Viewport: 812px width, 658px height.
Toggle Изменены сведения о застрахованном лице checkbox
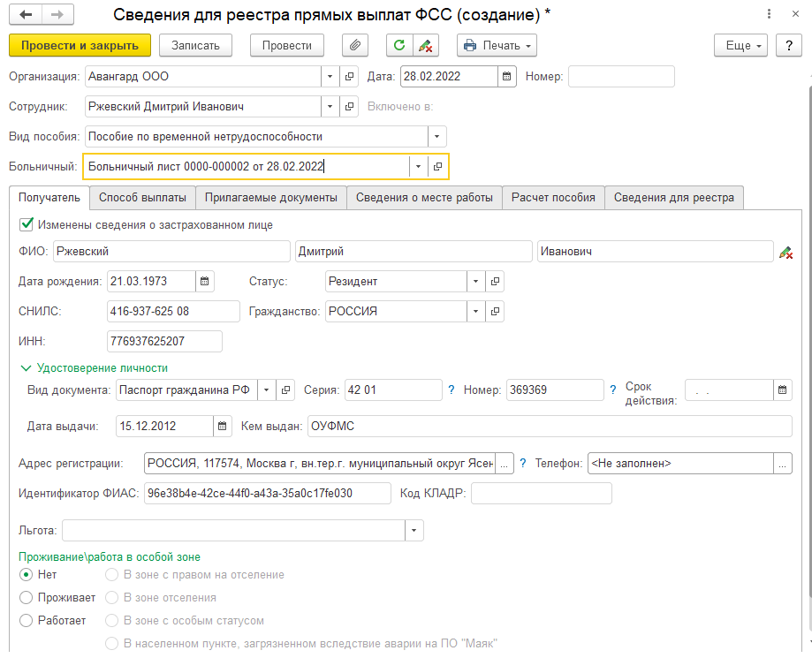pyautogui.click(x=26, y=224)
